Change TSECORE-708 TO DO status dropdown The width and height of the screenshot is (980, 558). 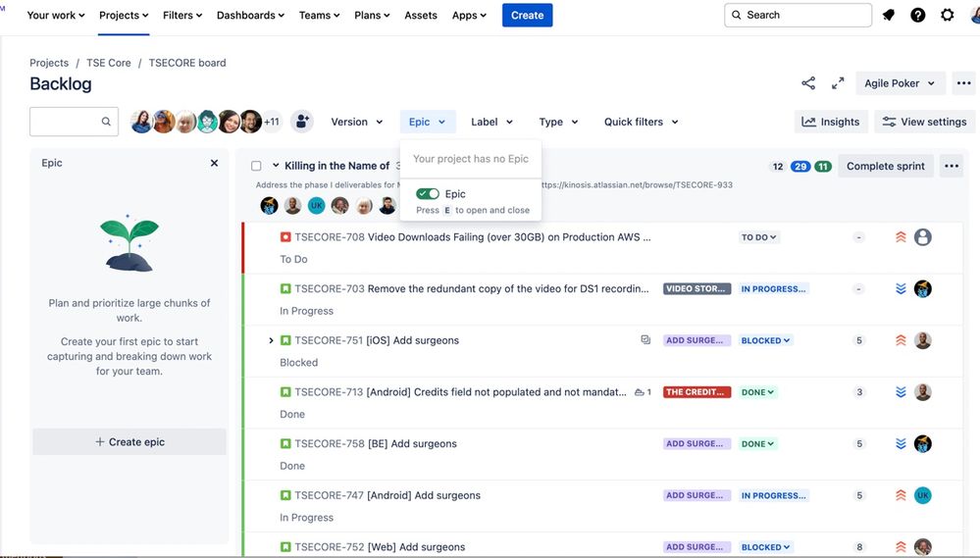point(758,237)
